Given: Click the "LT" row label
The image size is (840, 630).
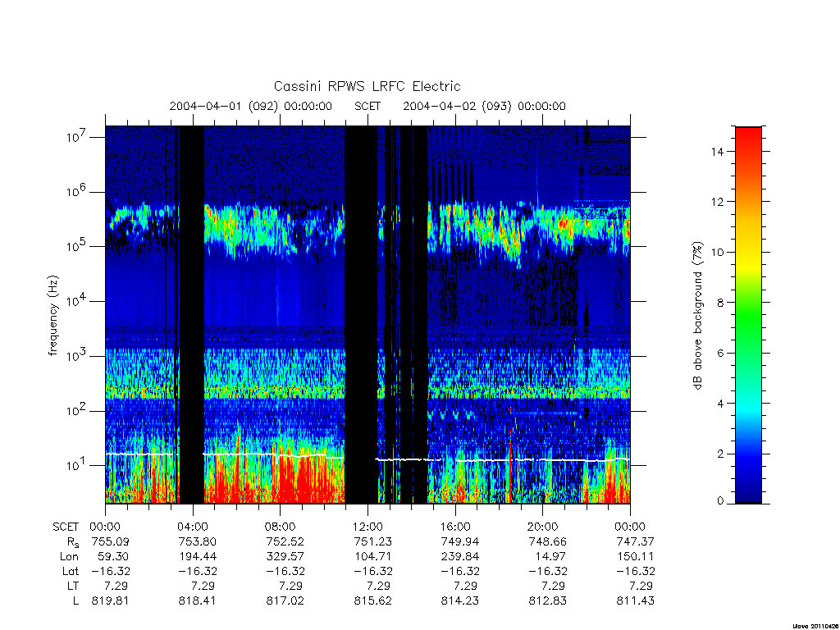Looking at the screenshot, I should 73,586.
